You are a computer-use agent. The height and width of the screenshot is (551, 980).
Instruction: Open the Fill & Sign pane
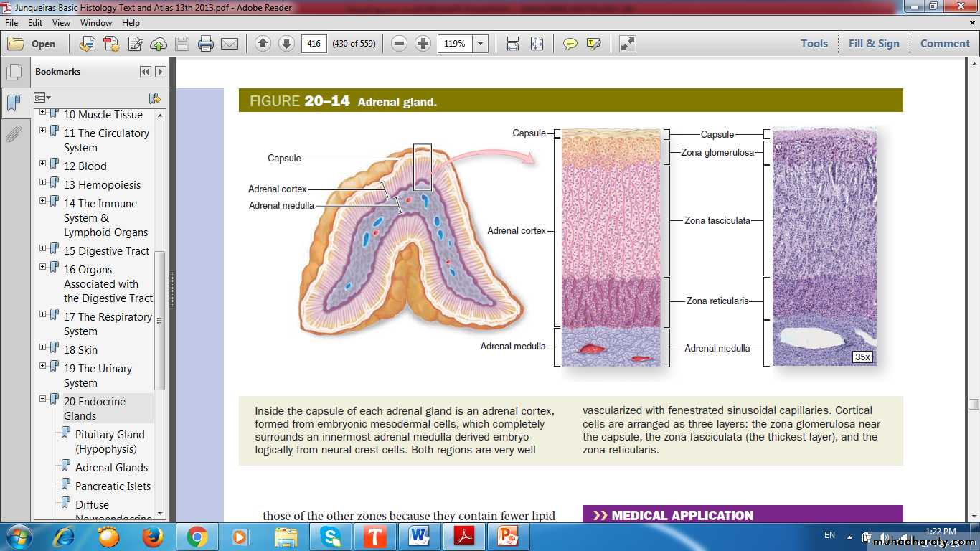tap(873, 44)
